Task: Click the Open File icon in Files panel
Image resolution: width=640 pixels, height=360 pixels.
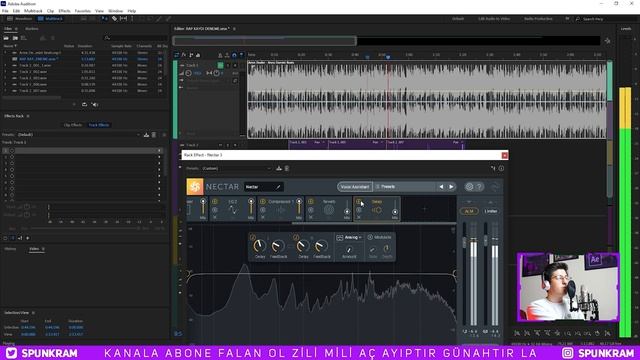Action: [6, 38]
